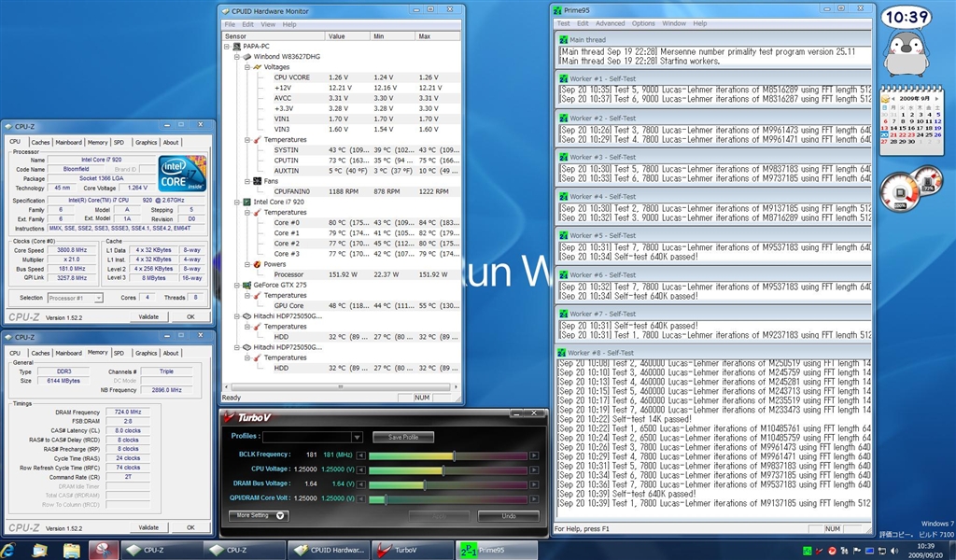Open the Processor selection dropdown in CPU-Z

point(98,298)
